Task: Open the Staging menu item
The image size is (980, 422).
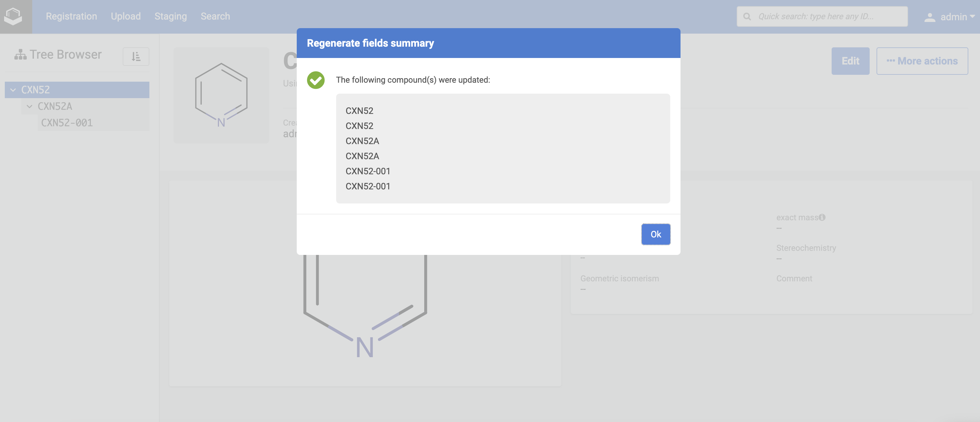Action: pos(170,16)
